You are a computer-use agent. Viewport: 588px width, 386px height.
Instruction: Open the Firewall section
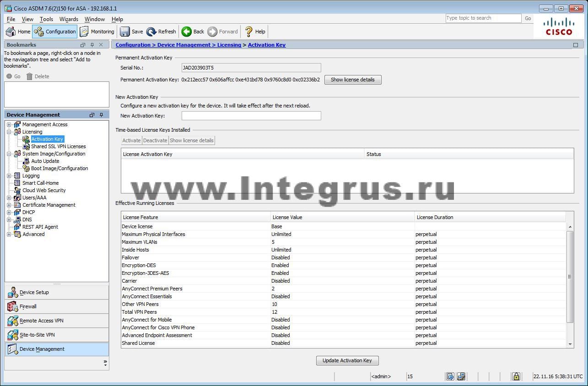click(57, 306)
